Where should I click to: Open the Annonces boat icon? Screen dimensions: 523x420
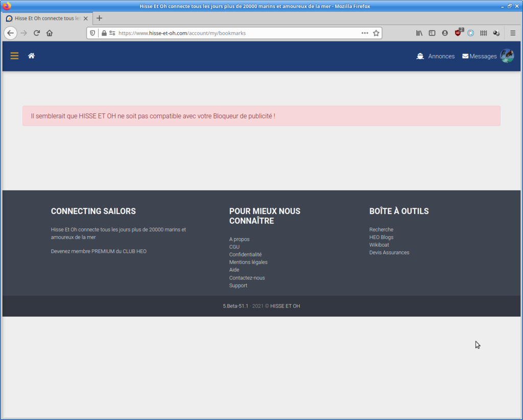[420, 56]
